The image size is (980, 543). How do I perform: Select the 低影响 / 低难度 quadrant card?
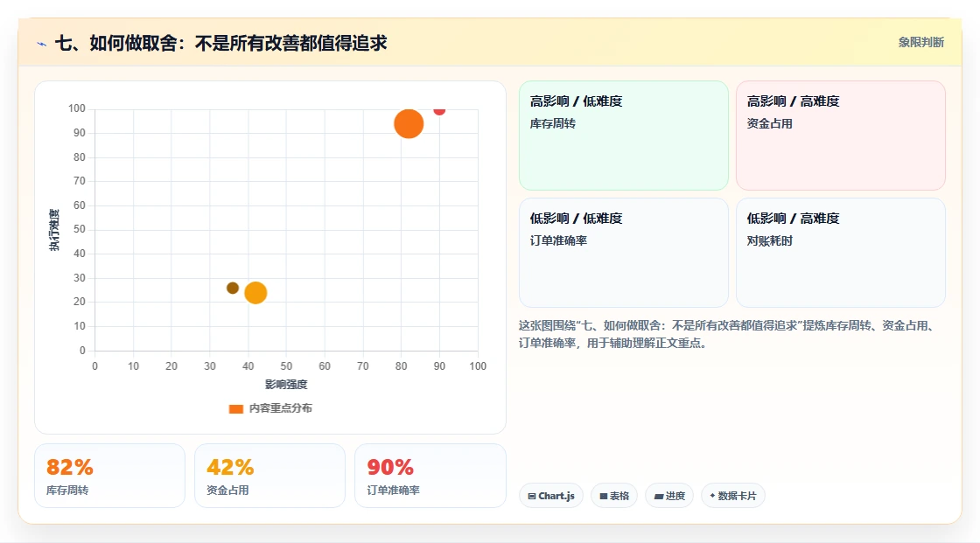(624, 253)
